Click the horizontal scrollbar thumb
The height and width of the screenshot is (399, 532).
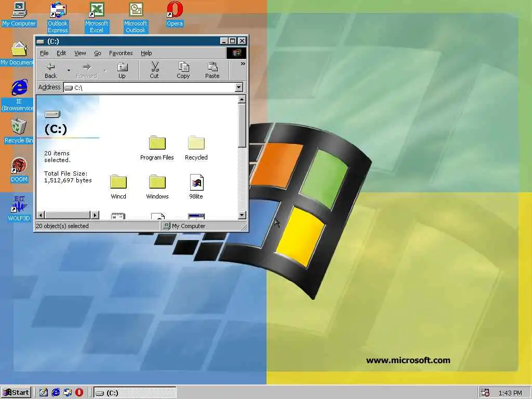point(68,215)
